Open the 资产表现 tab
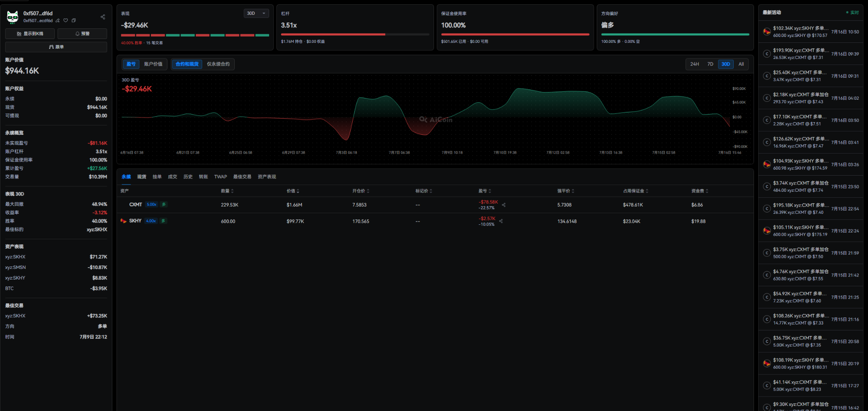 (x=267, y=177)
